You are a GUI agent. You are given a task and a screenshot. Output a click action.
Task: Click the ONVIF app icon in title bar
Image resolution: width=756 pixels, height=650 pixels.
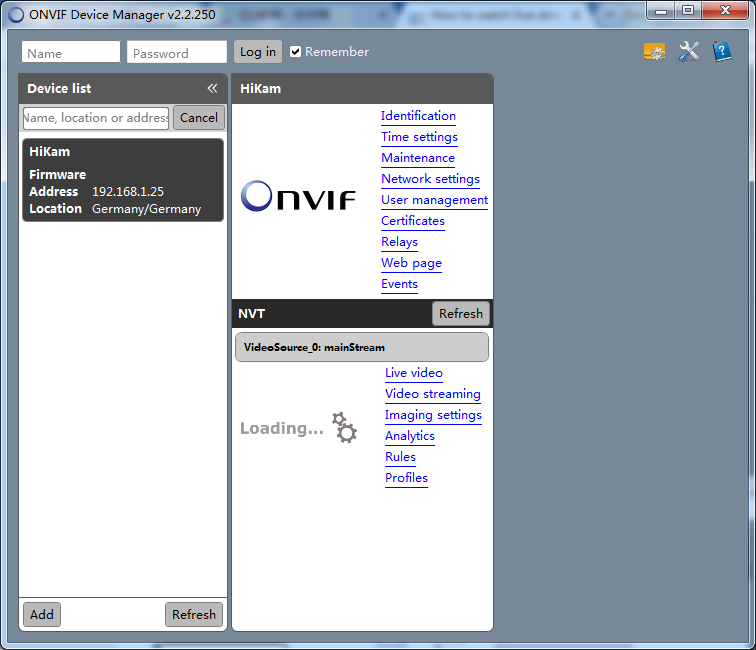[x=16, y=15]
